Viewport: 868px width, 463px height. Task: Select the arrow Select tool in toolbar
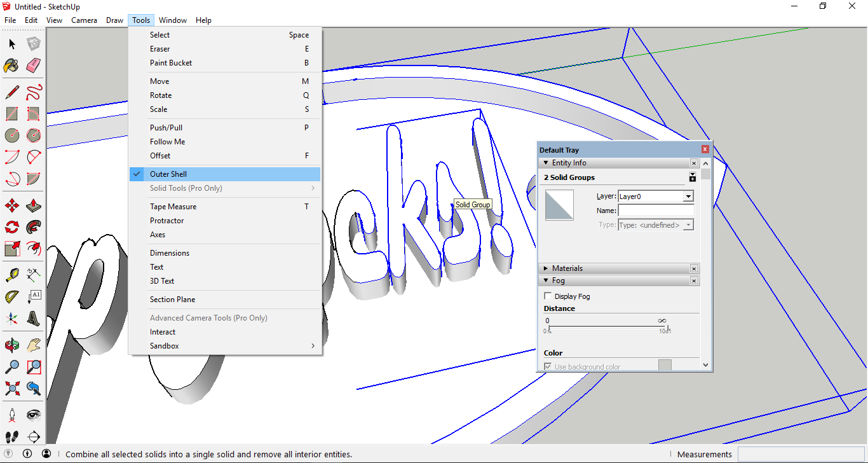tap(12, 44)
